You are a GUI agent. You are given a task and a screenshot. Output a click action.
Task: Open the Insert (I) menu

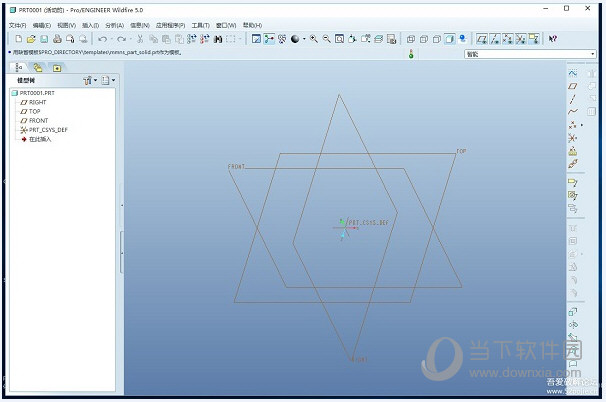click(90, 25)
